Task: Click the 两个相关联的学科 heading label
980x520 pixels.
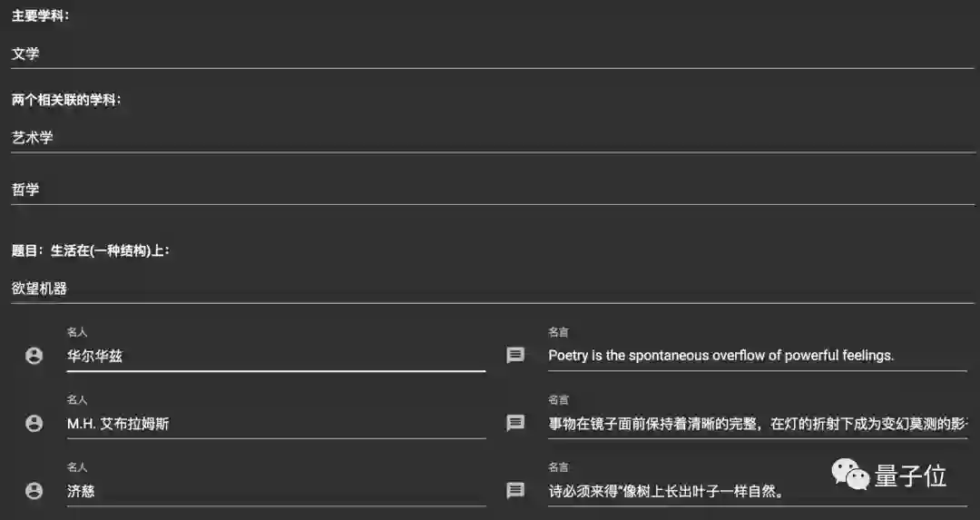Action: 66,100
